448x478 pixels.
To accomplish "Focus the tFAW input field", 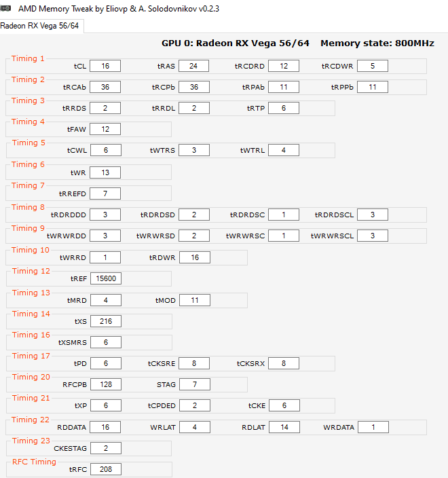I will tap(105, 129).
